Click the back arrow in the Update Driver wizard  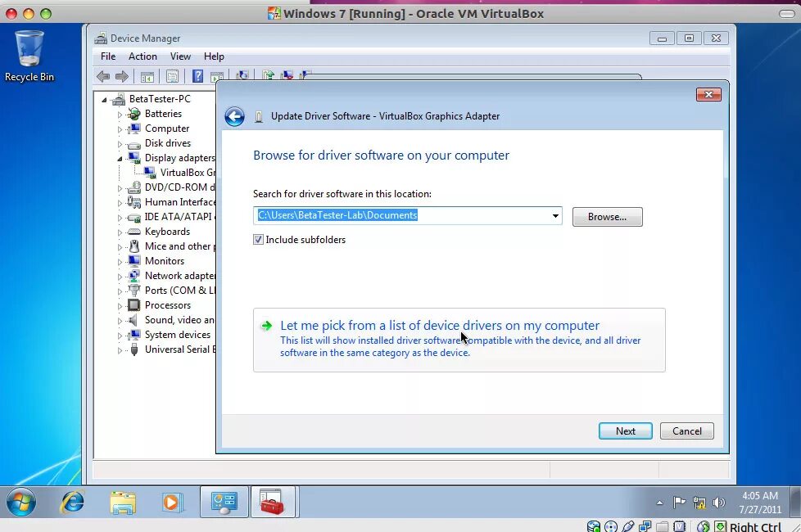[234, 116]
